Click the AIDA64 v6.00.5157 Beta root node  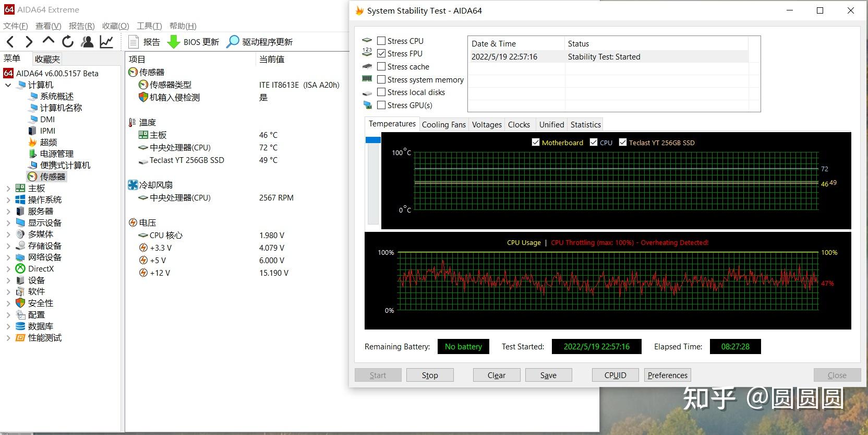point(57,73)
